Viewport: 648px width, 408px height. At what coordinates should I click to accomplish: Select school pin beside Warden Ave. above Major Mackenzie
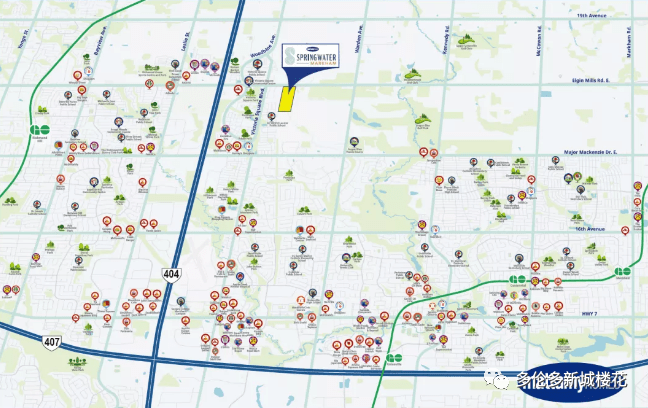(354, 142)
